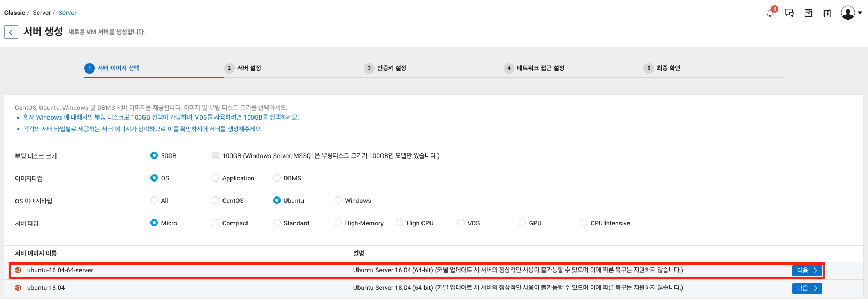Viewport: 868px width, 299px height.
Task: Expand the user account dropdown arrow
Action: [x=860, y=13]
